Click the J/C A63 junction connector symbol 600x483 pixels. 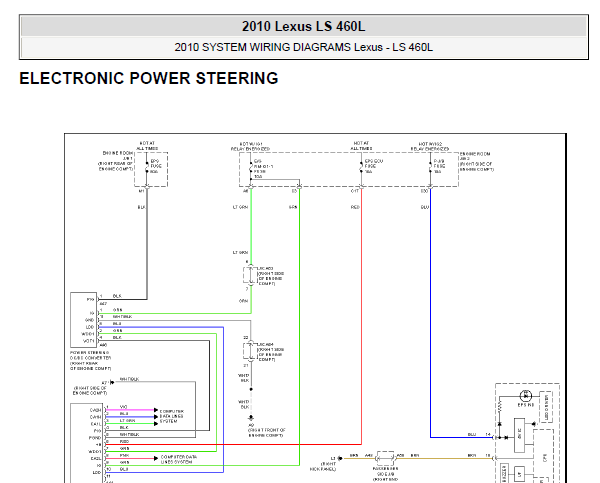pyautogui.click(x=251, y=275)
